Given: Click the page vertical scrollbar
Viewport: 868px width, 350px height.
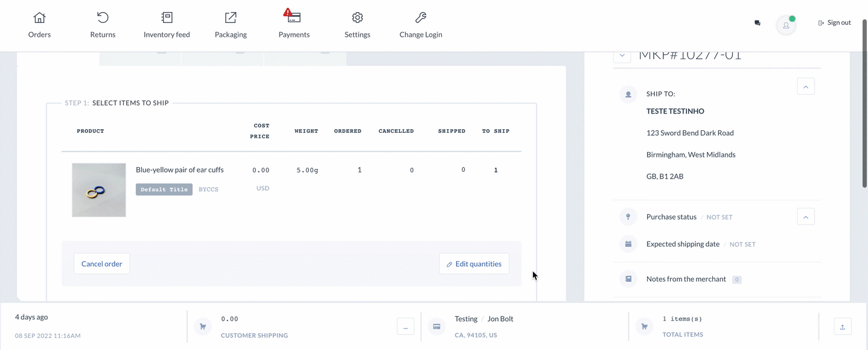Looking at the screenshot, I should point(864,103).
